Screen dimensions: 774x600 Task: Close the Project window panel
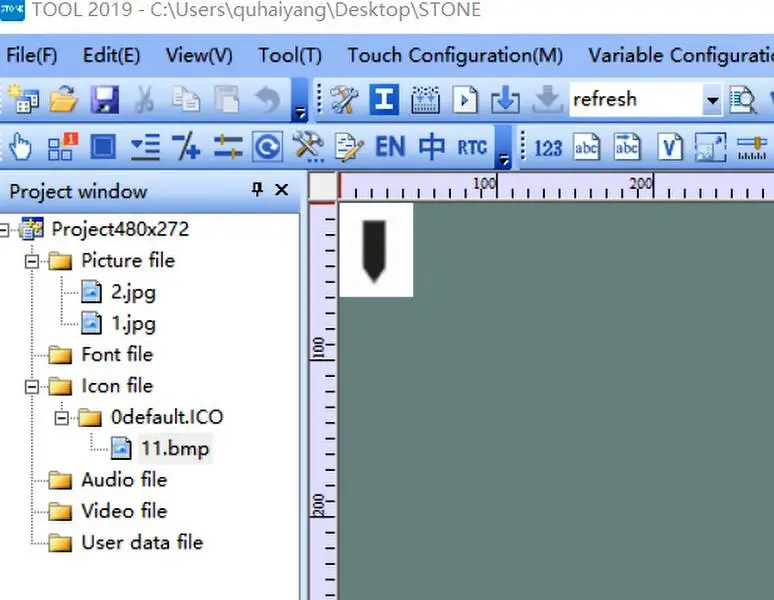[x=281, y=190]
